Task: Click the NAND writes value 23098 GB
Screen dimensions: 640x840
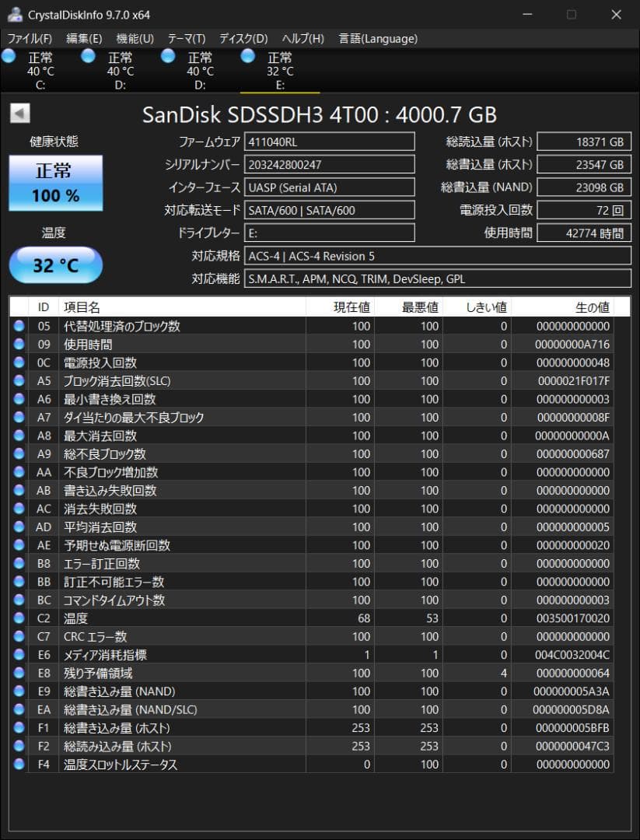Action: 584,187
